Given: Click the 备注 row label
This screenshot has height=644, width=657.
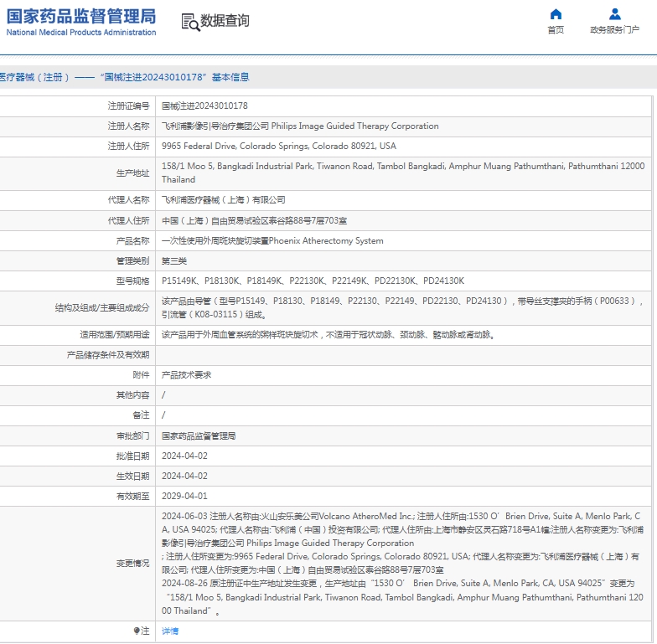Looking at the screenshot, I should (141, 415).
